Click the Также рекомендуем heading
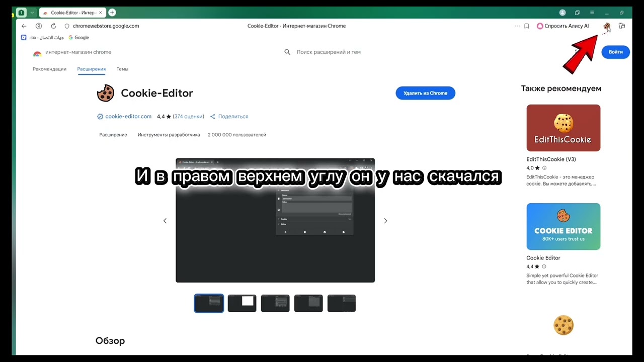 [561, 88]
